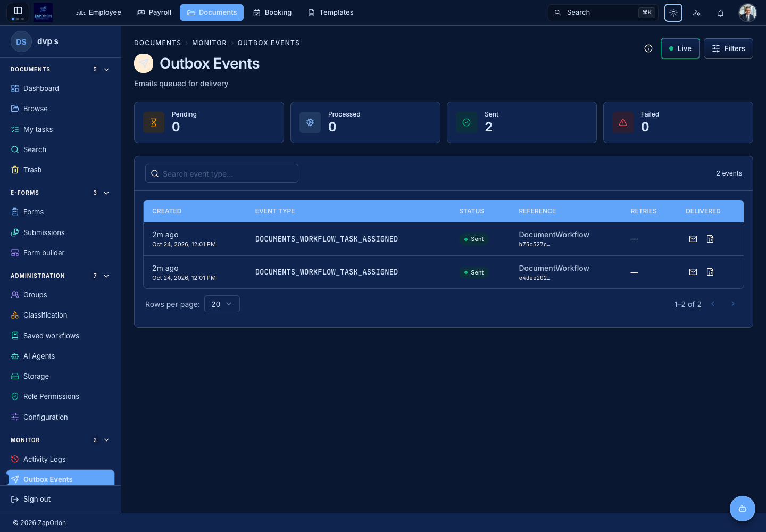Click Sign out

click(31, 499)
